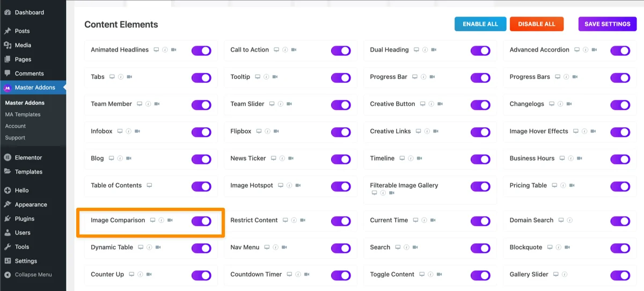The image size is (644, 291).
Task: Open video icon beside Changelogs
Action: pos(569,104)
